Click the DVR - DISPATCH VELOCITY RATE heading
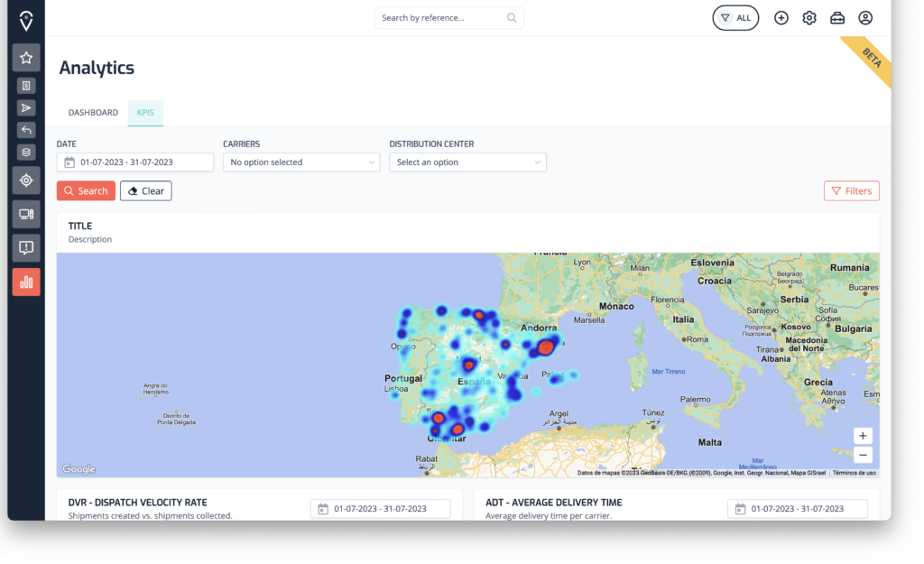The image size is (924, 564). coord(138,503)
